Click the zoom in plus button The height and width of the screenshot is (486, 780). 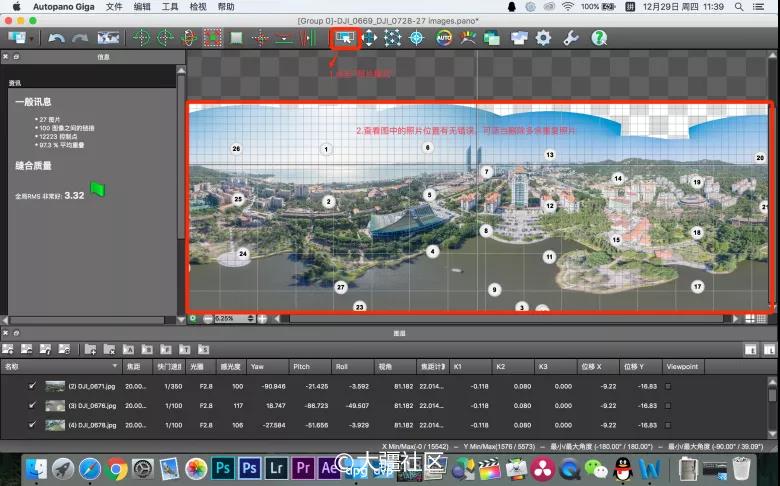[262, 318]
